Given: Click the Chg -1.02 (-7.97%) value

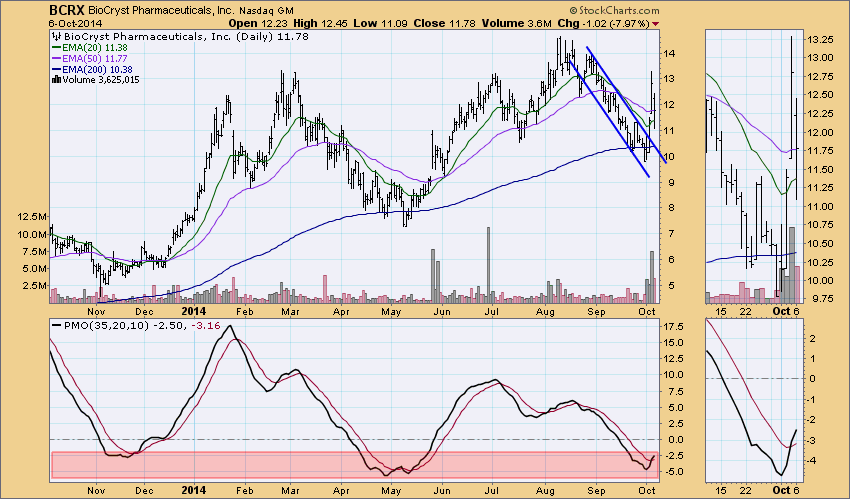Looking at the screenshot, I should [603, 23].
